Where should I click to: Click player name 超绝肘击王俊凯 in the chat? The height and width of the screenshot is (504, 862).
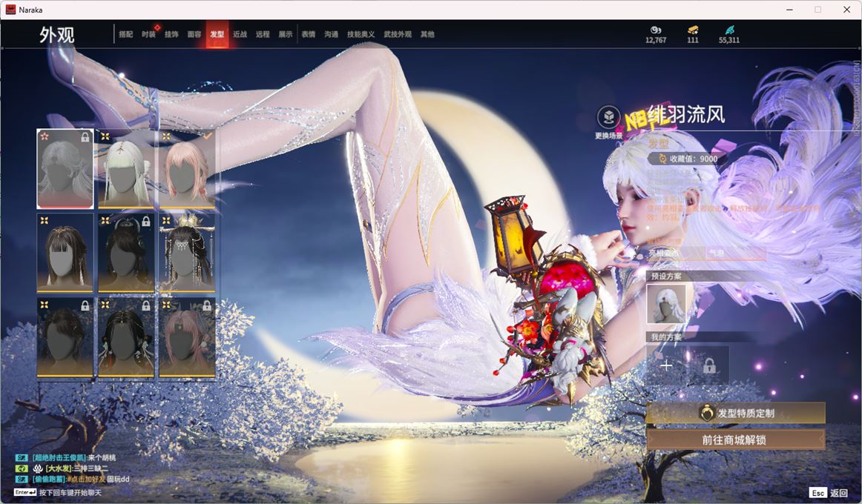[59, 457]
